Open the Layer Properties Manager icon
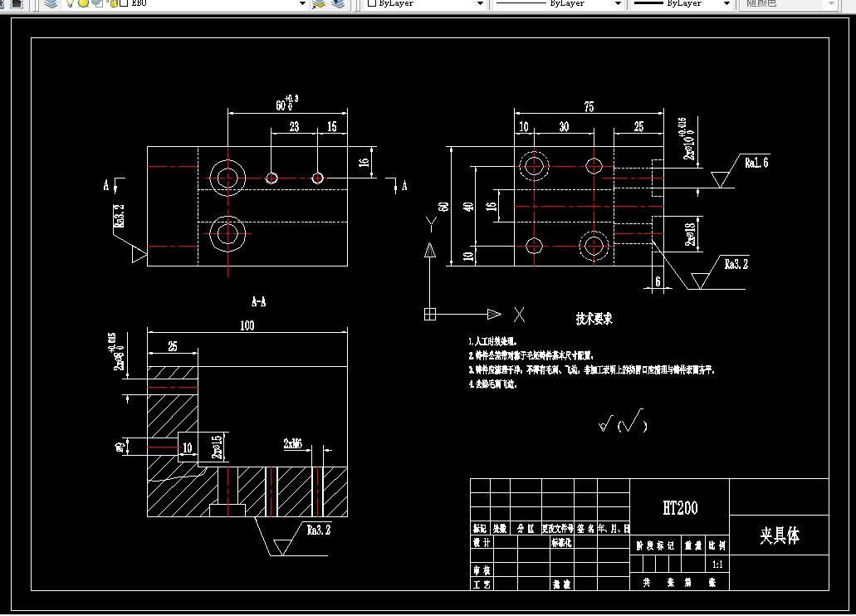Screen dimensions: 856x616 pyautogui.click(x=51, y=3)
